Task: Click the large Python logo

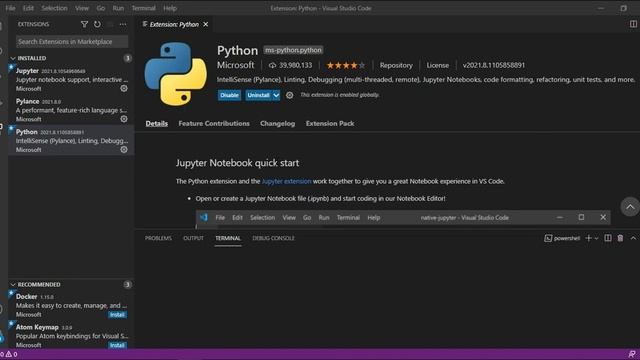Action: [x=176, y=74]
